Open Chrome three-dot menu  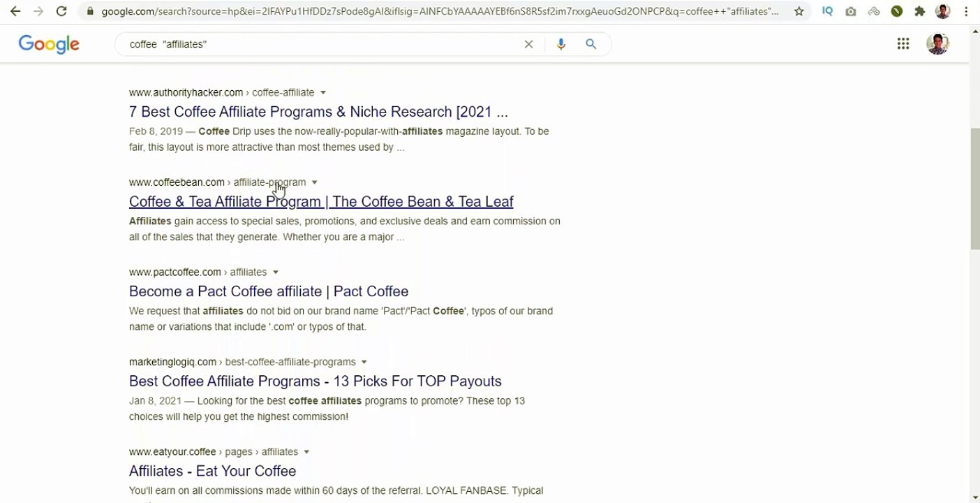[967, 11]
